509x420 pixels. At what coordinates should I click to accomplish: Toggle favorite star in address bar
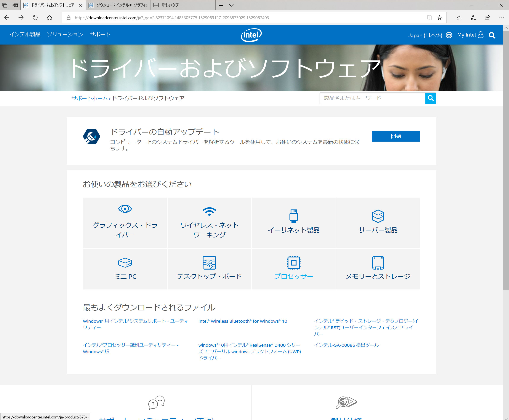[x=440, y=18]
